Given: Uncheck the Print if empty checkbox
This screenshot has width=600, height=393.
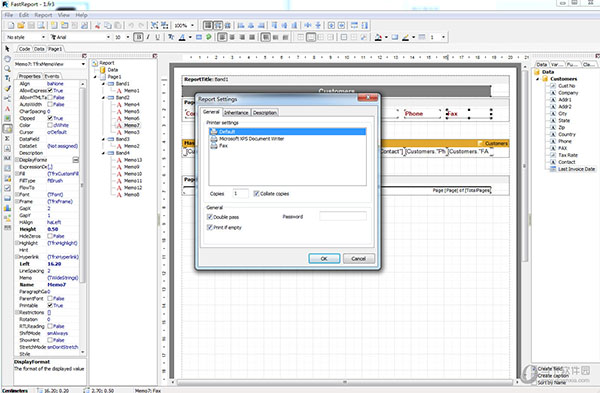Looking at the screenshot, I should (210, 227).
